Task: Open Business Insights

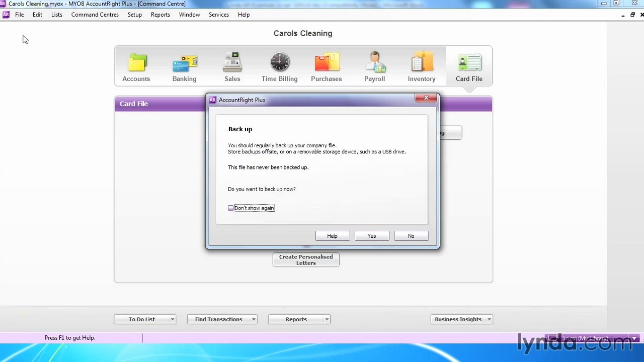Action: click(x=458, y=319)
